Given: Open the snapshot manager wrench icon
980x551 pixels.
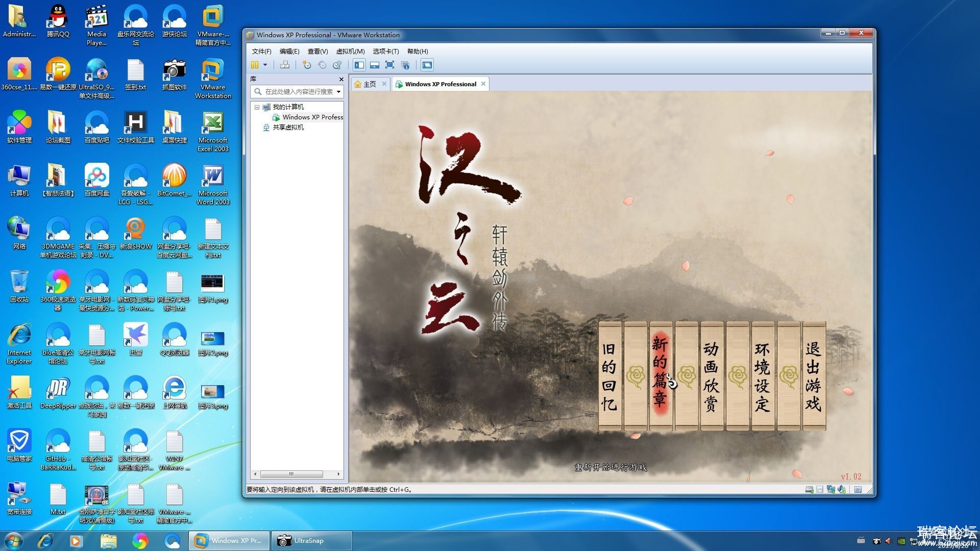Looking at the screenshot, I should click(x=337, y=65).
